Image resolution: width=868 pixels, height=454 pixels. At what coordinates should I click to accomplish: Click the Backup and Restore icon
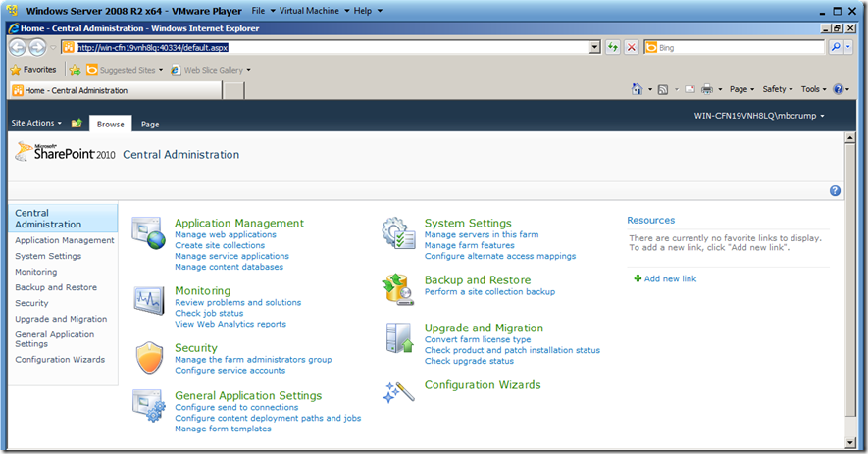pos(398,289)
